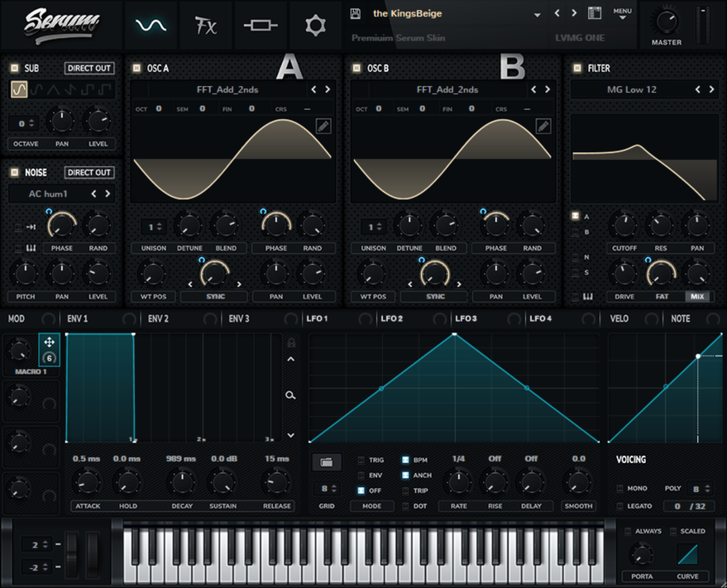This screenshot has height=588, width=727.
Task: Select next filter type arrow
Action: [712, 89]
